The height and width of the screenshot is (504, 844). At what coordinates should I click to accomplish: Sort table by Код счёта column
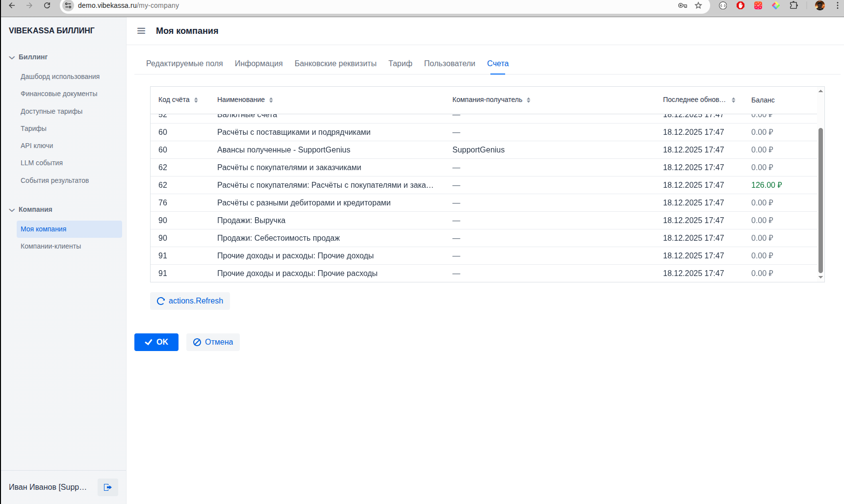click(196, 100)
